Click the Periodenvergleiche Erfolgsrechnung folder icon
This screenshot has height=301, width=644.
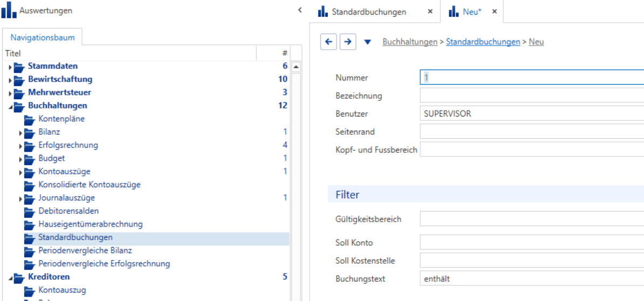(x=30, y=264)
